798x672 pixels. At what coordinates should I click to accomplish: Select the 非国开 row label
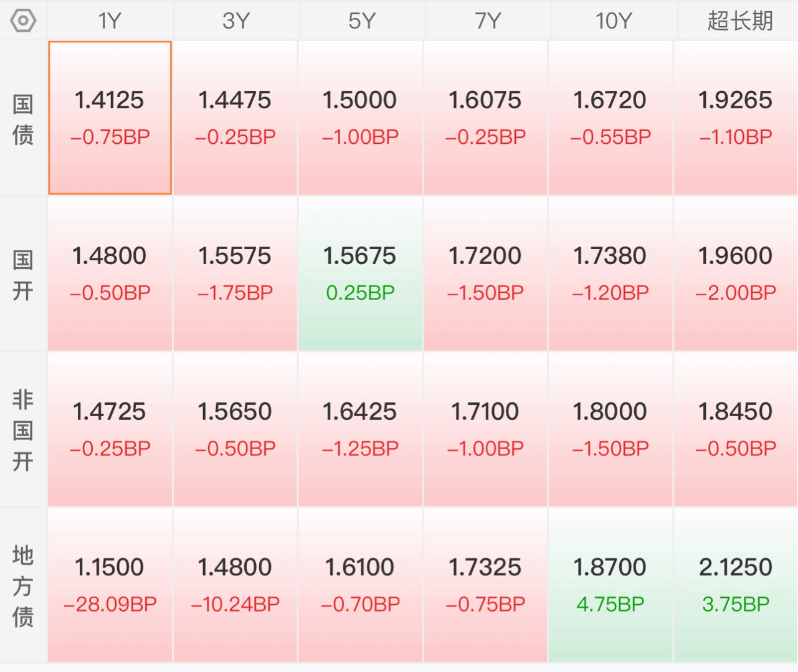tap(23, 430)
